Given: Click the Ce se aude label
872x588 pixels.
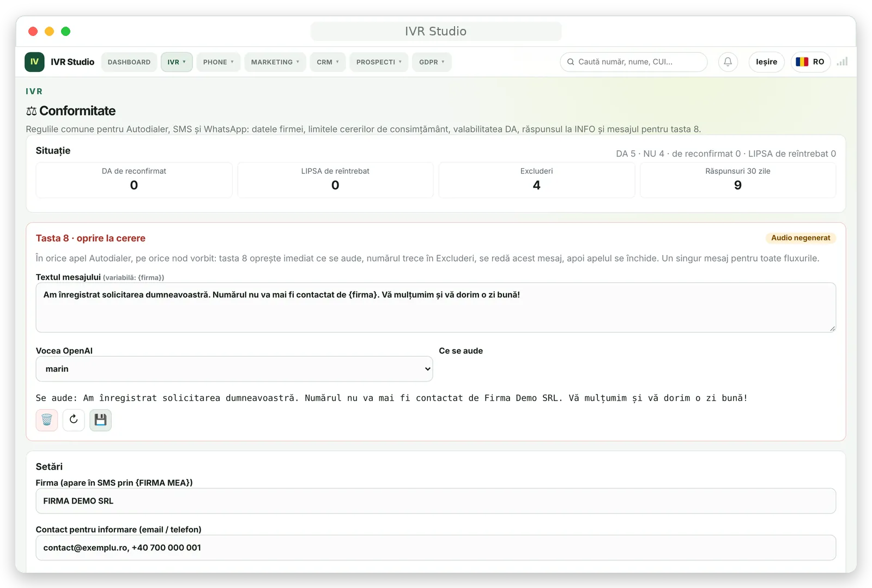Looking at the screenshot, I should (461, 351).
